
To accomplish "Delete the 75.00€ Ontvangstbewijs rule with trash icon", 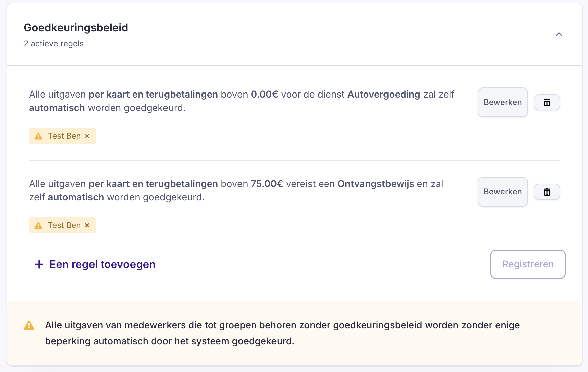I will point(547,192).
